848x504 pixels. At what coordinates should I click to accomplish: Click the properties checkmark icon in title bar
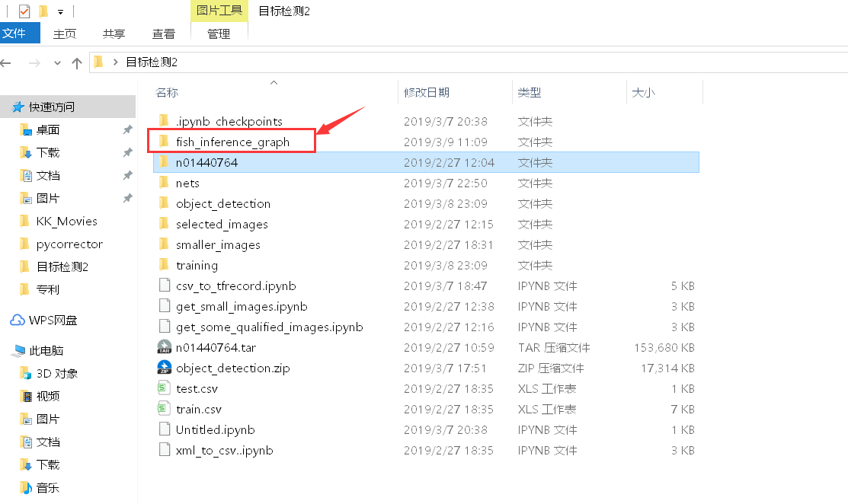coord(24,11)
